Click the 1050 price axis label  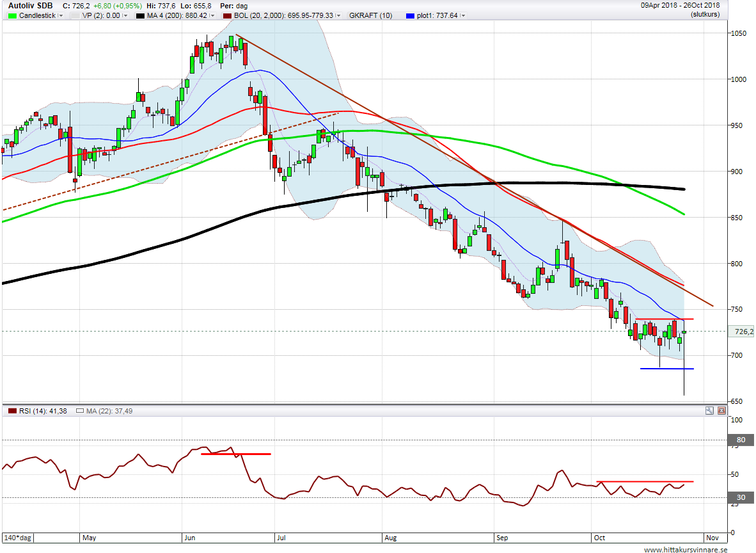pos(739,33)
